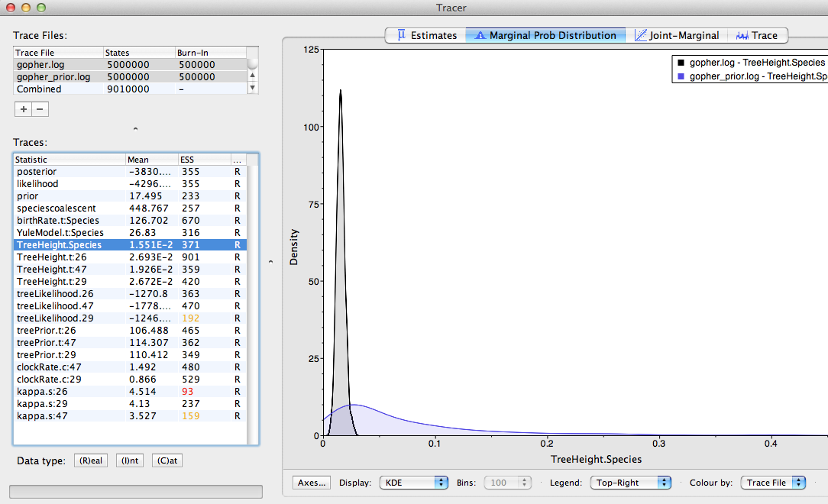The width and height of the screenshot is (828, 504).
Task: Click the blue gopher_prior.log legend swatch
Action: coord(679,76)
